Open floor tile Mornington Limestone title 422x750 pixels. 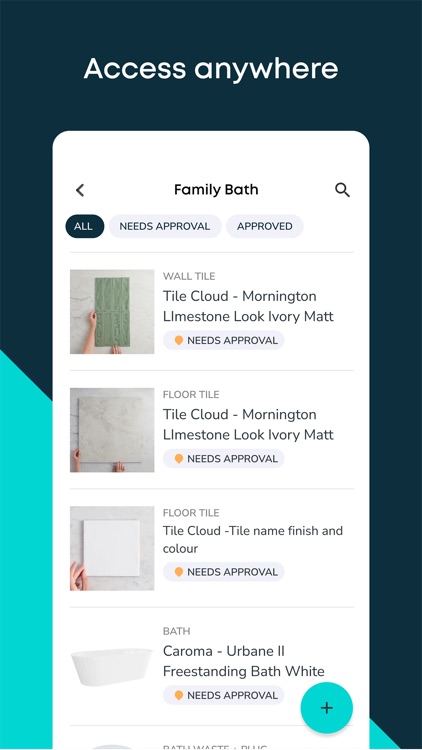tap(248, 424)
